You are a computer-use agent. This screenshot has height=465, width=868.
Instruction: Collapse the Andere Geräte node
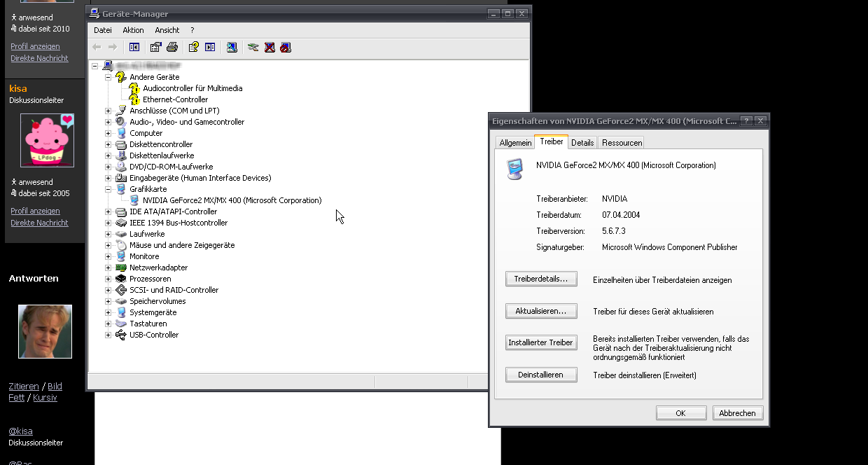coord(108,77)
